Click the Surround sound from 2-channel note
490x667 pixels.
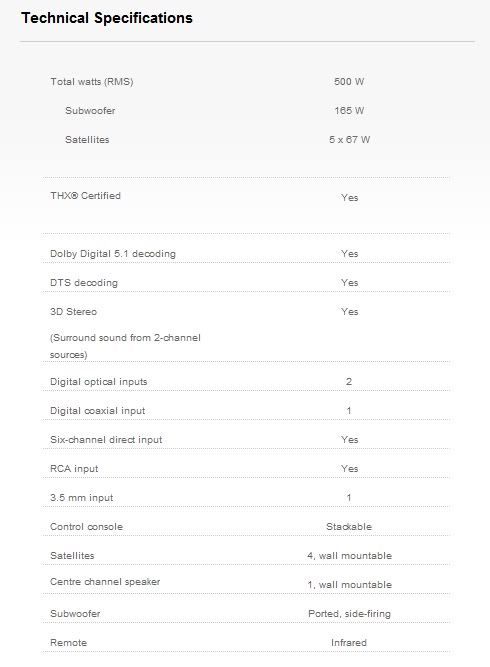coord(125,346)
